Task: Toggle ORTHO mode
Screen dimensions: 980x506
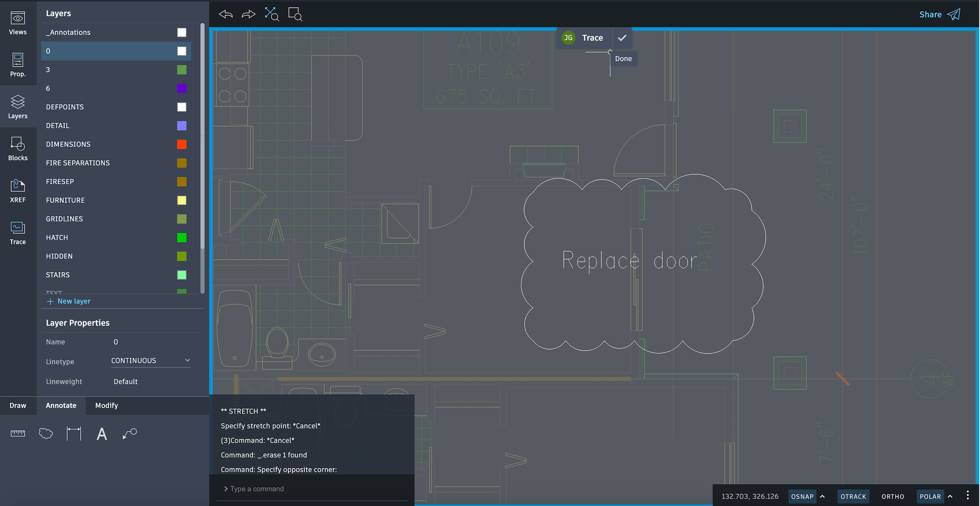Action: [x=892, y=496]
